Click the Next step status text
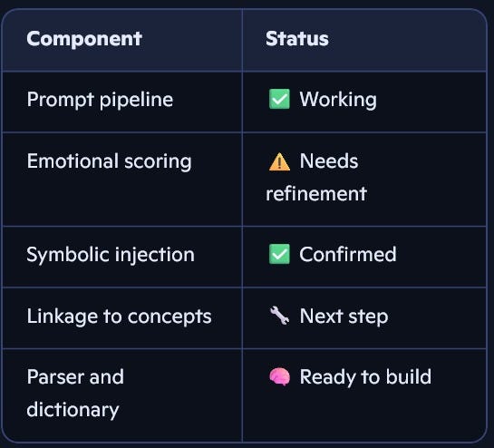The height and width of the screenshot is (448, 494). [344, 317]
